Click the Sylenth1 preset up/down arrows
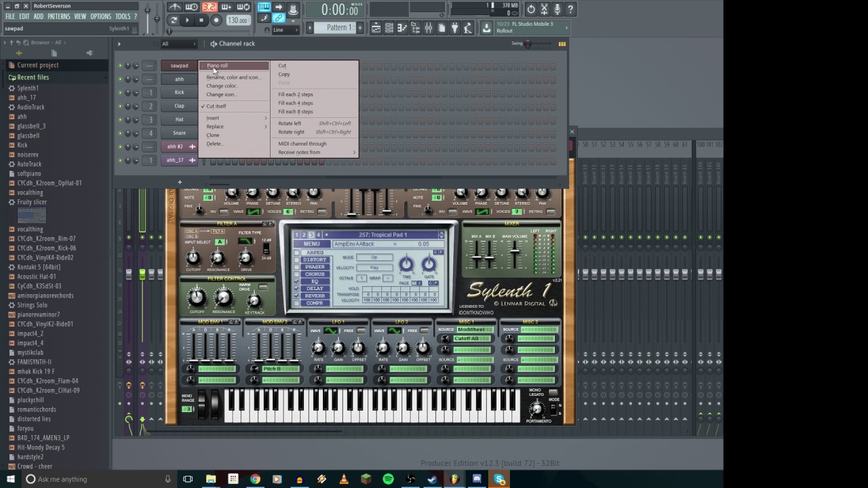Screen dimensions: 868x488 pos(441,235)
